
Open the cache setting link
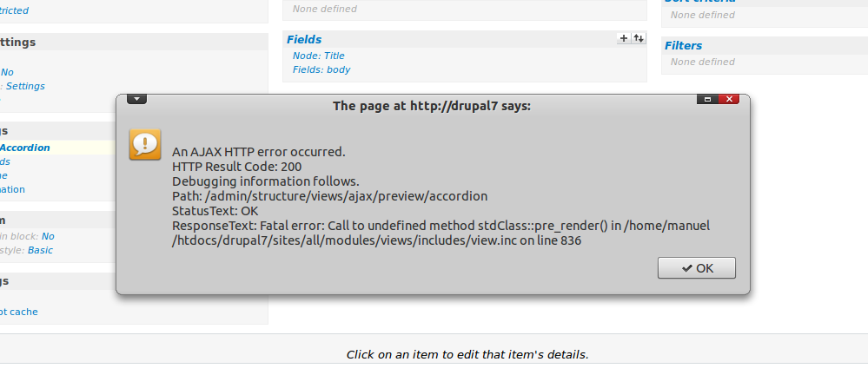18,312
